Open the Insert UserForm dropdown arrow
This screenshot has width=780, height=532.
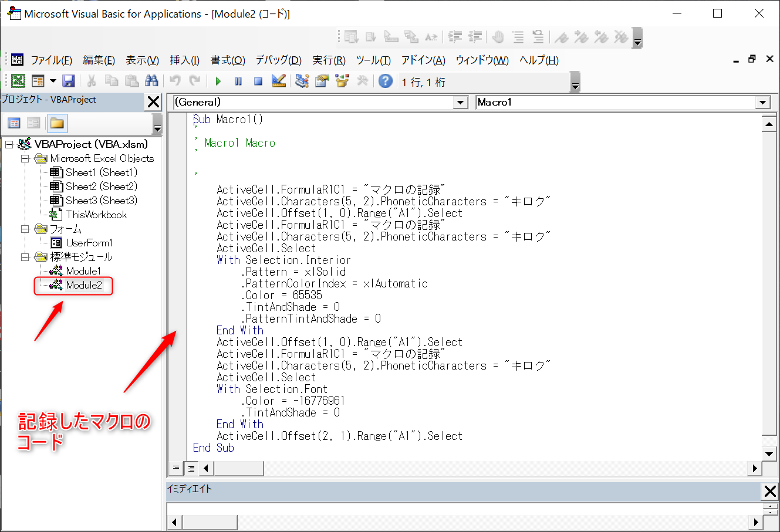tap(53, 81)
